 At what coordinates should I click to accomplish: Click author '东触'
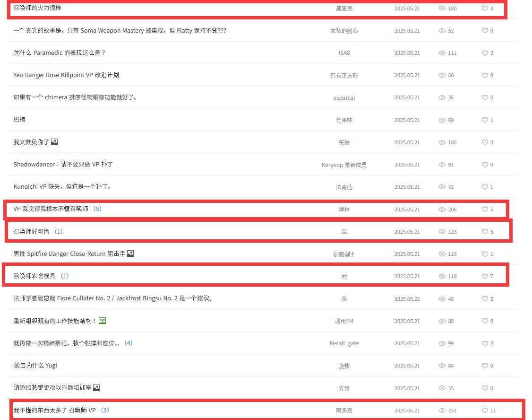tap(344, 142)
